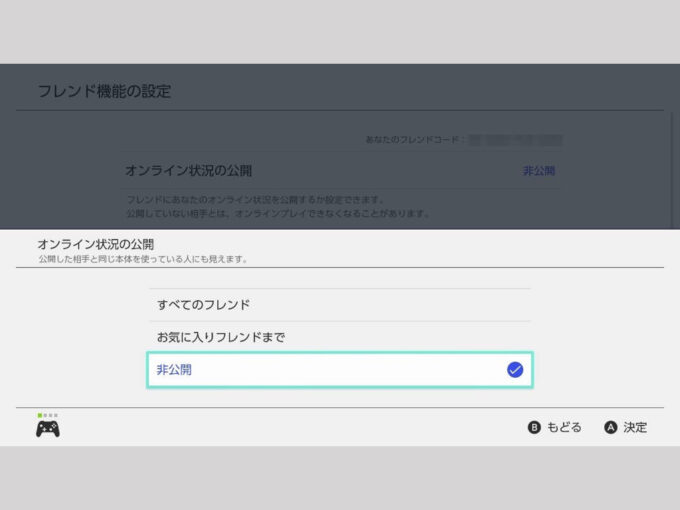Click the popup subtitle about same-console users
Image resolution: width=680 pixels, height=510 pixels.
[x=142, y=259]
